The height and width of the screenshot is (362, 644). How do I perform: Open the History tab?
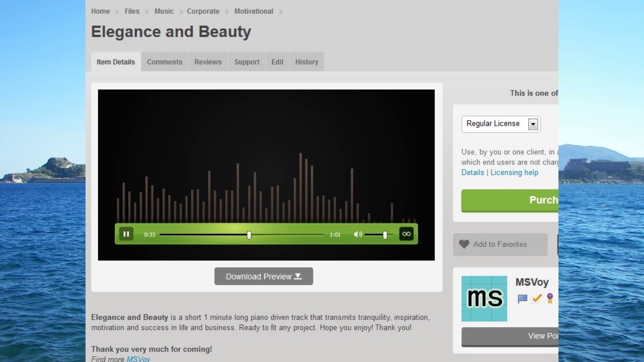306,62
